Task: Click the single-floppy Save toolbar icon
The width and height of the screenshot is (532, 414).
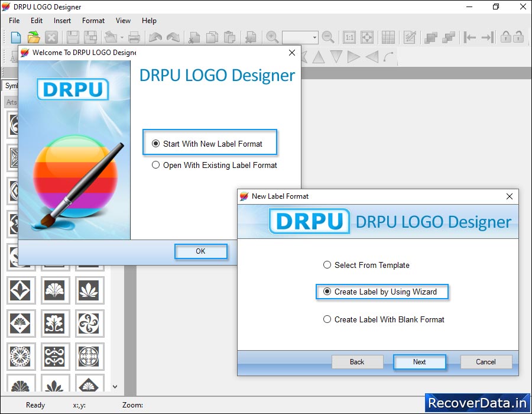Action: click(73, 37)
